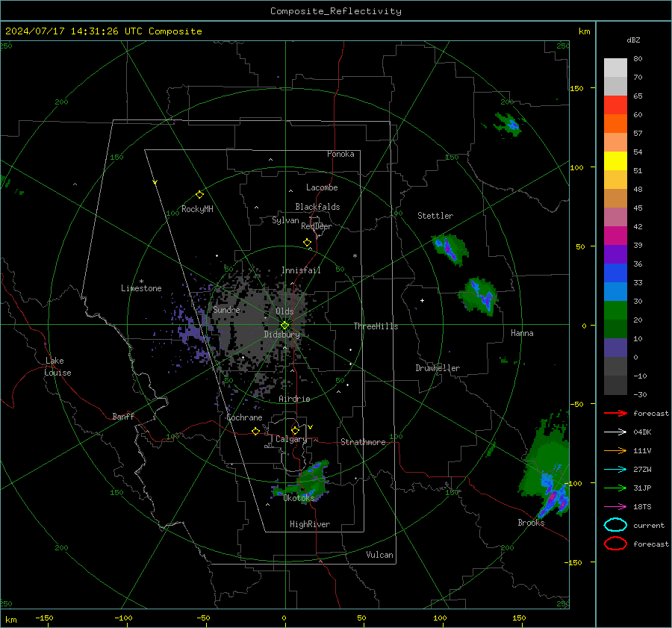Click the red forecast arrow in the legend
This screenshot has height=628, width=672.
tap(615, 413)
